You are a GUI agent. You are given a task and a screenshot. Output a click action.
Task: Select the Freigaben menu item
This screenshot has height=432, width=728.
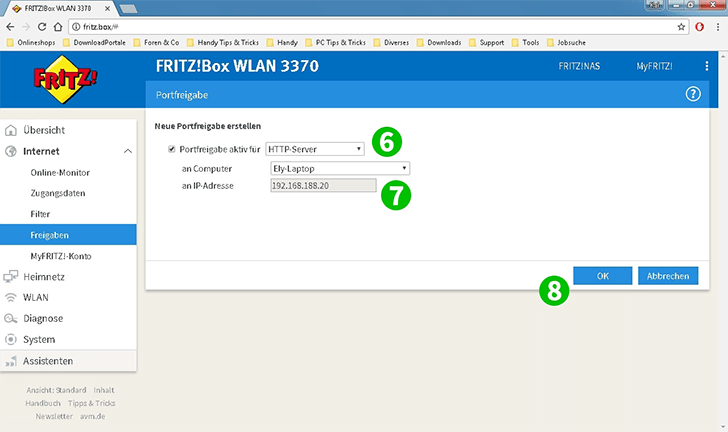coord(68,235)
